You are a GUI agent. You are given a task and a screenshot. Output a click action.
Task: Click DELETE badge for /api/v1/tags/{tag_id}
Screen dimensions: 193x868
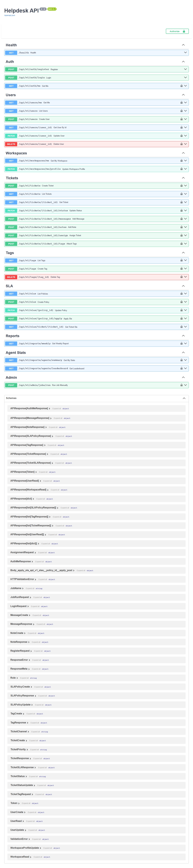(11, 277)
